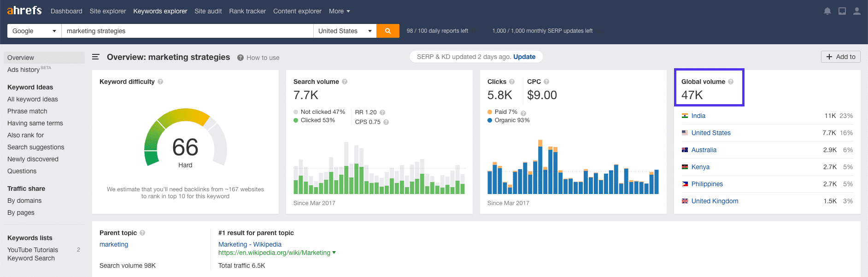
Task: Expand the United States country dropdown
Action: coord(345,31)
